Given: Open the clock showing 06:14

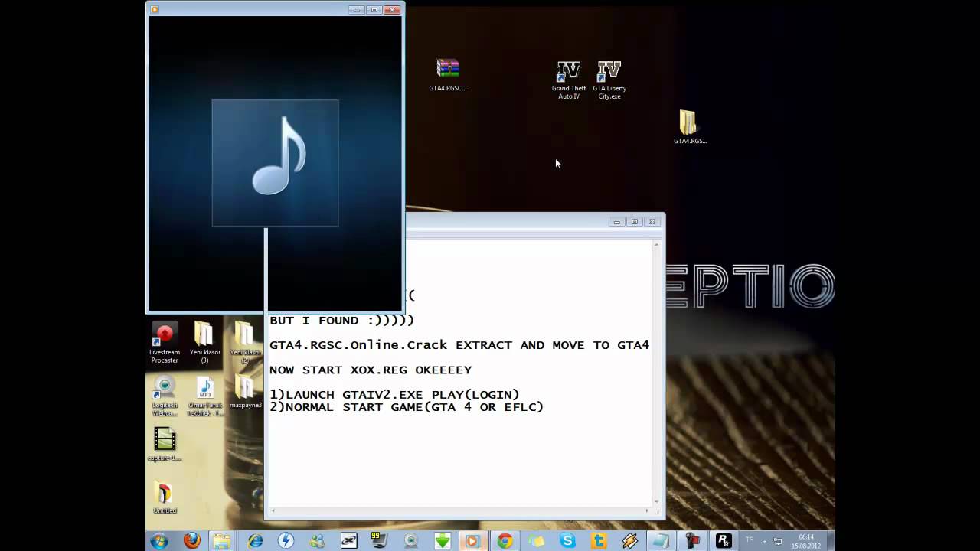Looking at the screenshot, I should pyautogui.click(x=805, y=541).
